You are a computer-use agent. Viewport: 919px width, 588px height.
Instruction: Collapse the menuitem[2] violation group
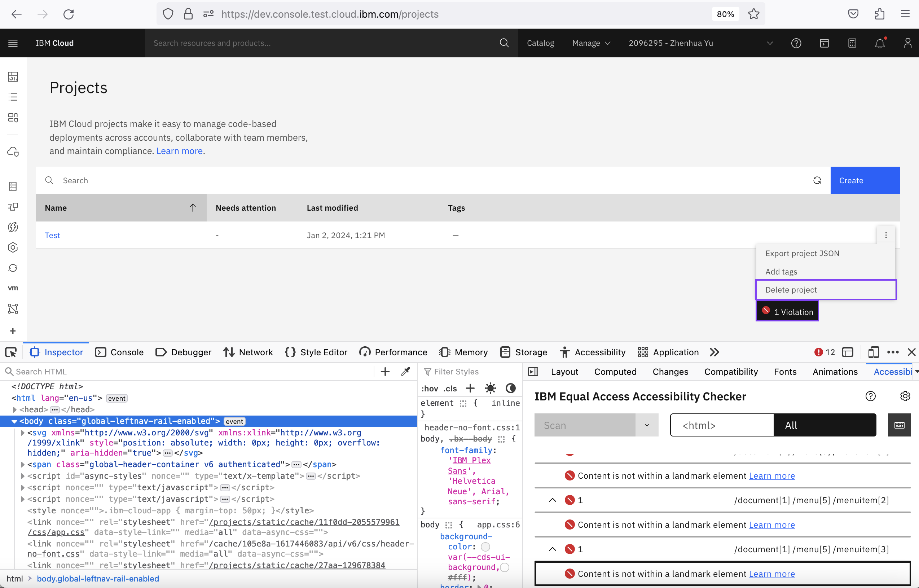point(552,500)
